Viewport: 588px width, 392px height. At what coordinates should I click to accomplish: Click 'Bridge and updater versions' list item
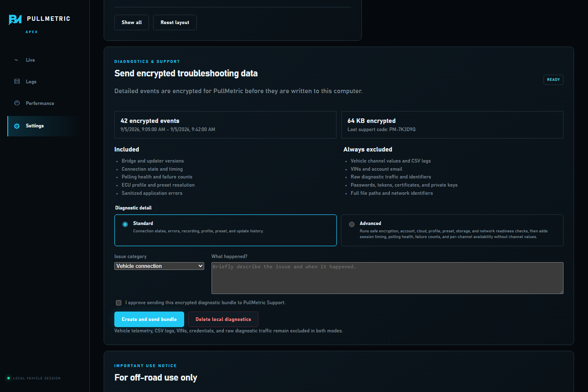(153, 161)
